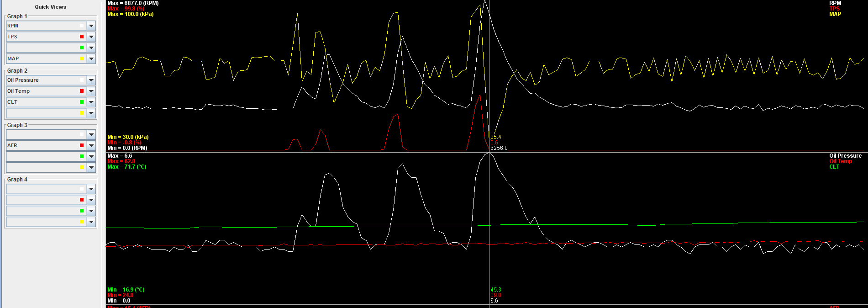Open the RPM field dropdown arrow
The height and width of the screenshot is (308, 868).
91,26
